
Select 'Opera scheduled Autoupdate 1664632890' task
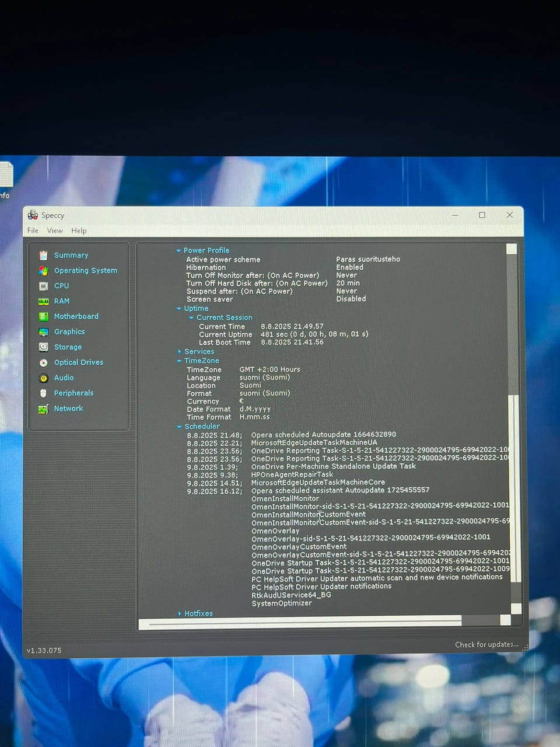click(323, 435)
